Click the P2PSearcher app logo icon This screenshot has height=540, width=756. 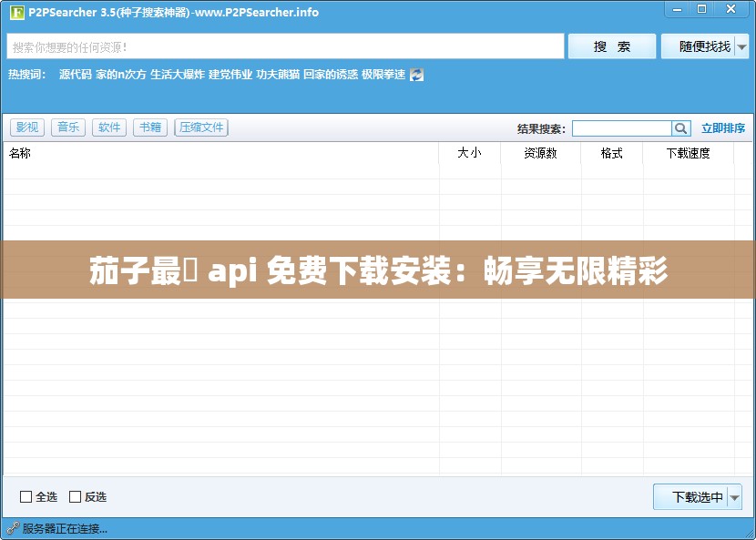point(17,12)
